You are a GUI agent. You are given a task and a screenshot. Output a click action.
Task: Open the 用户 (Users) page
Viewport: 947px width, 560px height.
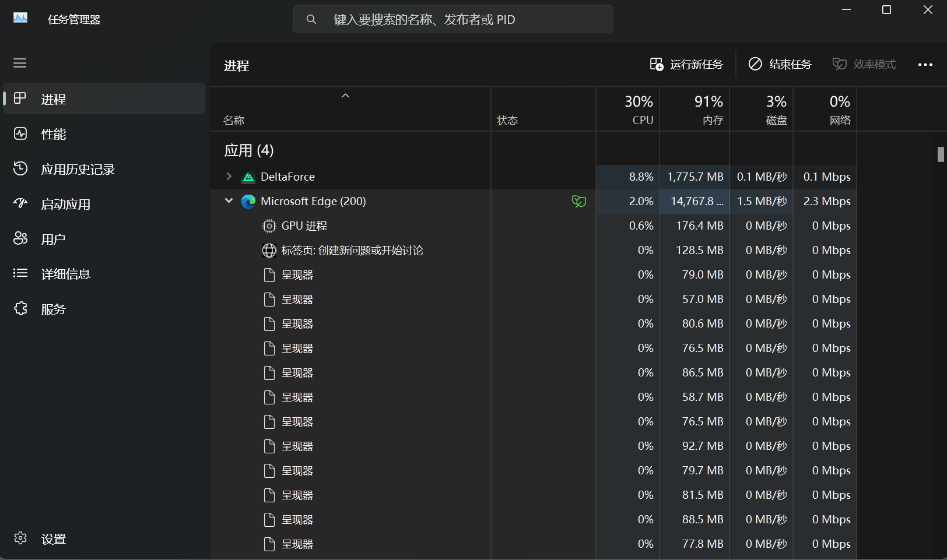click(x=104, y=239)
